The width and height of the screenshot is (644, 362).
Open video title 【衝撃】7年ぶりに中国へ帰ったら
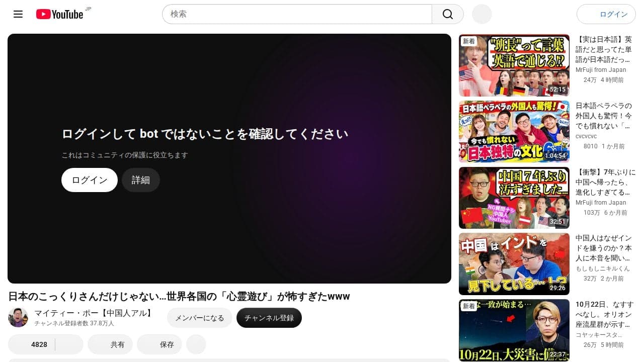pos(606,182)
